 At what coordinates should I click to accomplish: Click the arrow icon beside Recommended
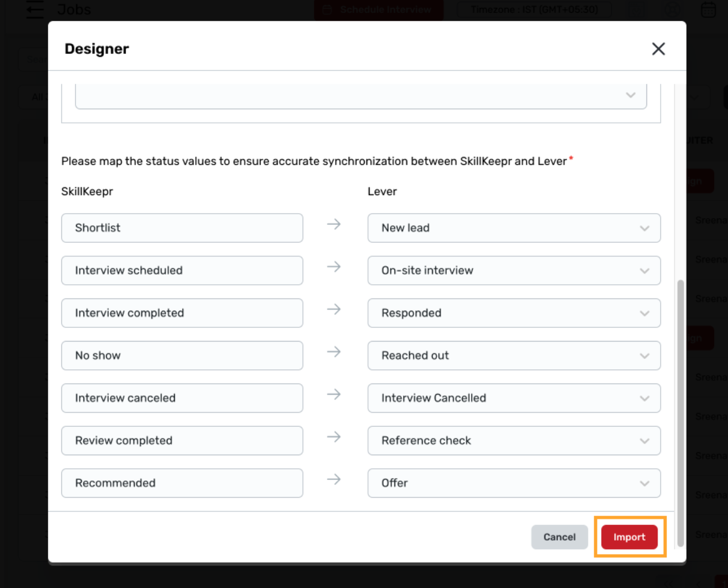334,480
